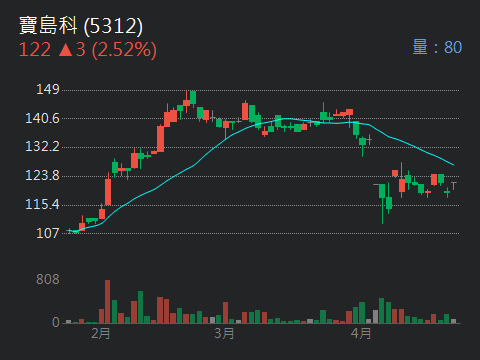The width and height of the screenshot is (480, 360).
Task: Click the 4月 date axis label
Action: click(x=361, y=333)
